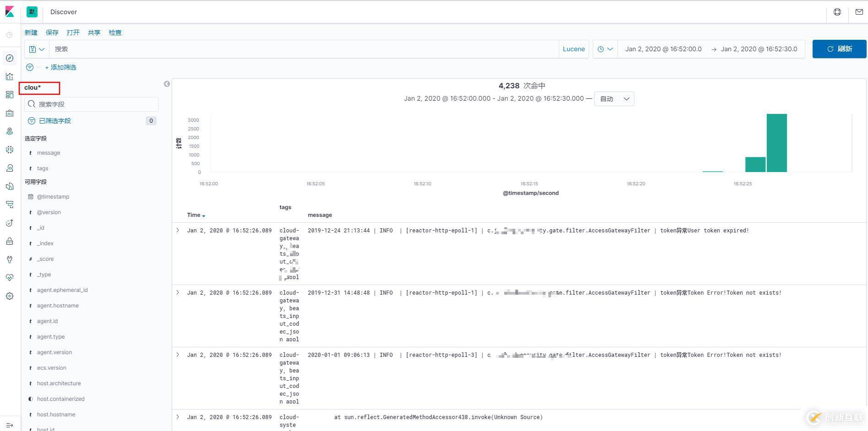
Task: Click 添加筛选 add filter link
Action: coord(60,67)
